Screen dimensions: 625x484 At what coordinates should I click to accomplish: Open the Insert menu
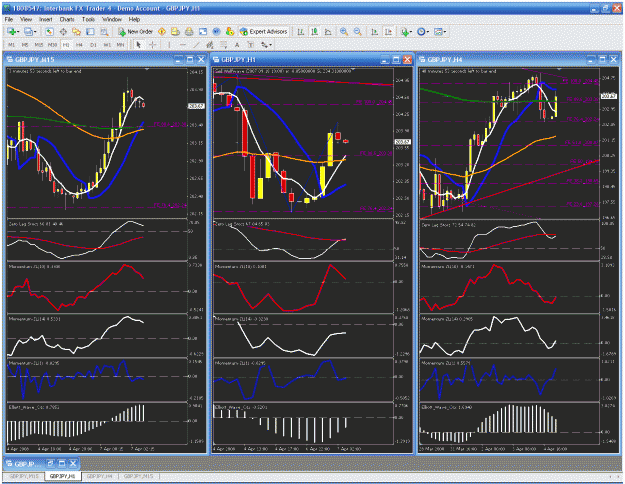point(45,19)
